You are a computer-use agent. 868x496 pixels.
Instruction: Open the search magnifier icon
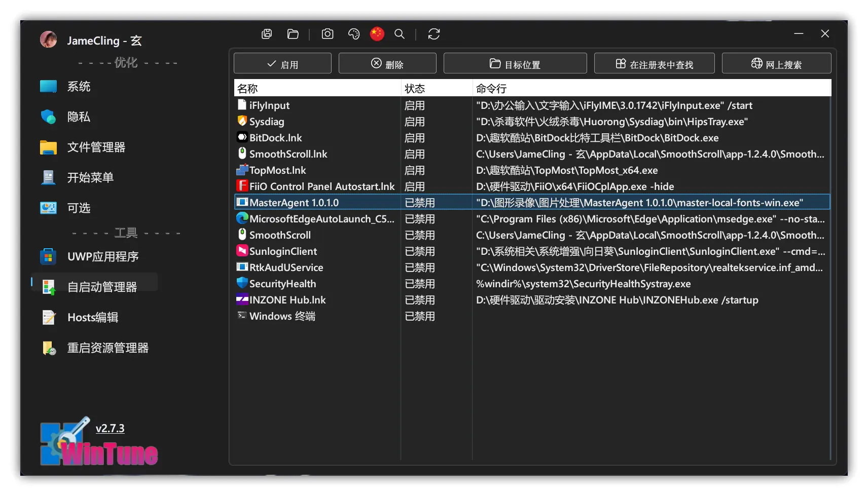click(x=400, y=34)
